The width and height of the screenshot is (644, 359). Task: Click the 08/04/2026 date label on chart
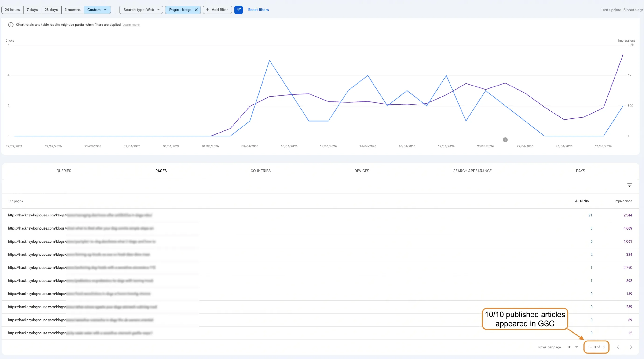tap(250, 146)
